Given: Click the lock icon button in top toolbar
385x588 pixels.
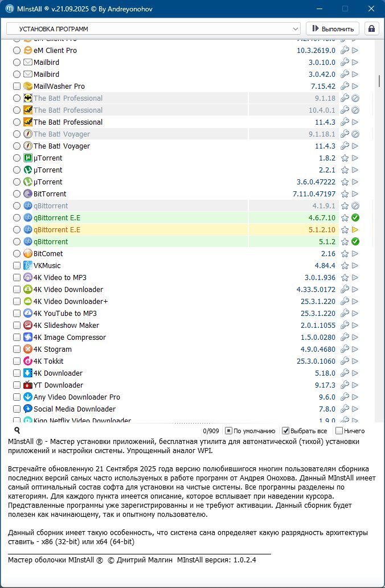Looking at the screenshot, I should click(371, 28).
